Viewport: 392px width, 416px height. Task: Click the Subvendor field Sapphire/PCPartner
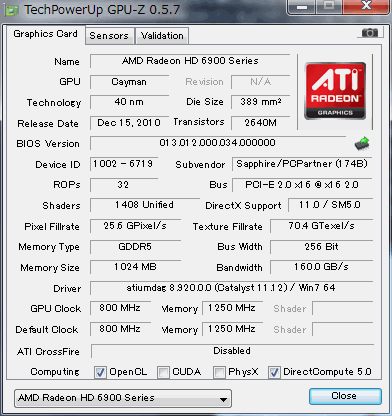click(302, 164)
